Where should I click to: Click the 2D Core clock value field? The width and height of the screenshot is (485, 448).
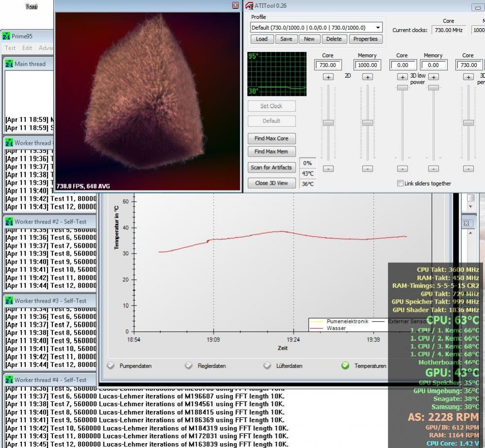coord(328,65)
